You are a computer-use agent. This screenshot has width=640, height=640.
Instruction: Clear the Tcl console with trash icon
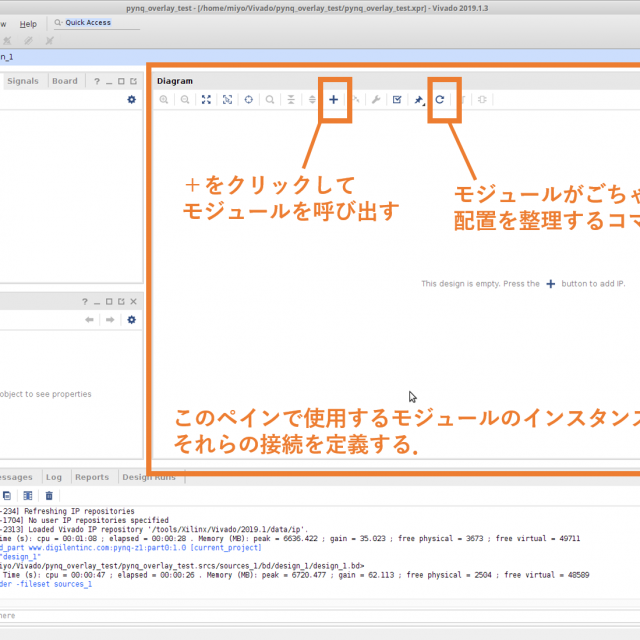[x=49, y=495]
